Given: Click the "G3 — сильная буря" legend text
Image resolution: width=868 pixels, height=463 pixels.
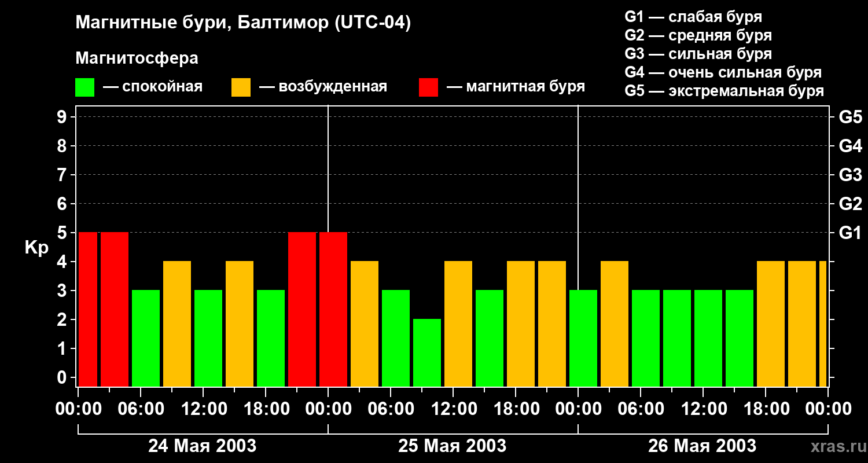Looking at the screenshot, I should click(x=698, y=54).
